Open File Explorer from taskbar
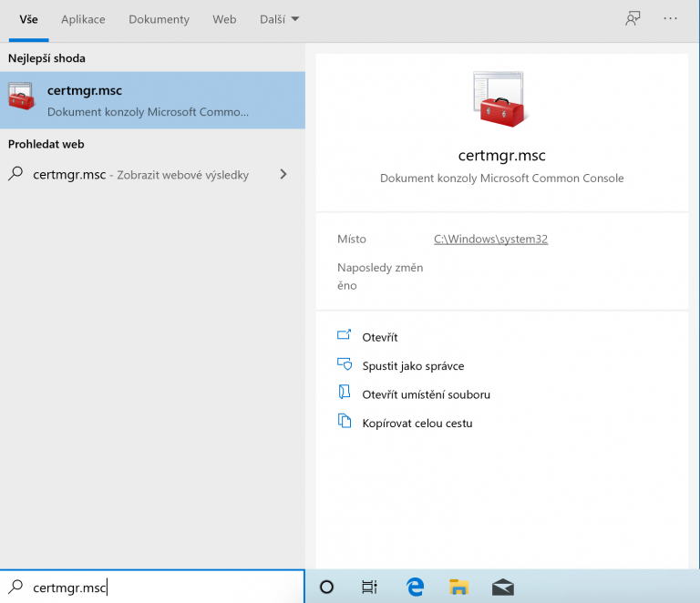Image resolution: width=700 pixels, height=603 pixels. pos(458,587)
